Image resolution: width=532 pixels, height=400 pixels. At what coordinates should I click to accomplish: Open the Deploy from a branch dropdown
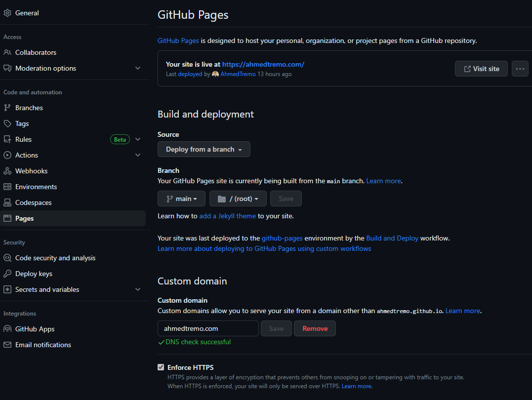204,149
